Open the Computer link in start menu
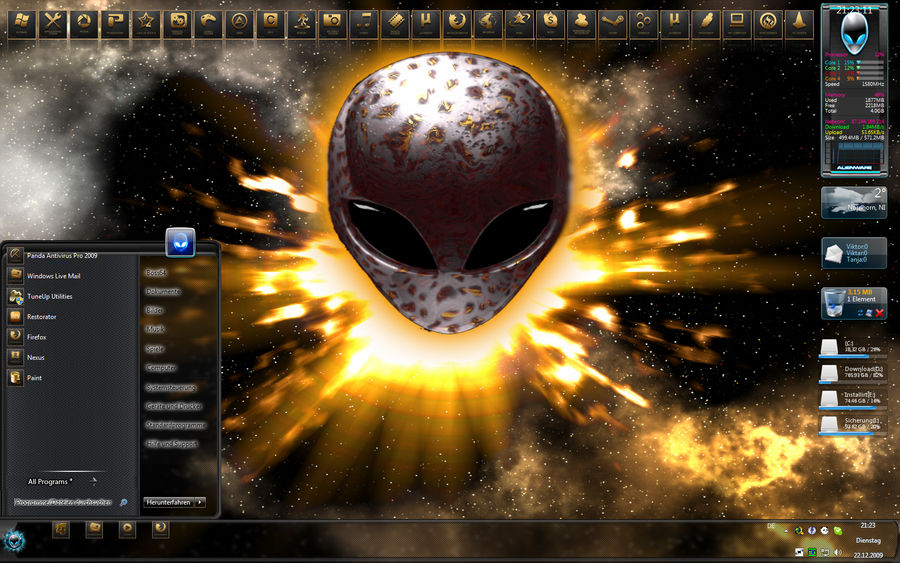The height and width of the screenshot is (563, 900). point(161,368)
